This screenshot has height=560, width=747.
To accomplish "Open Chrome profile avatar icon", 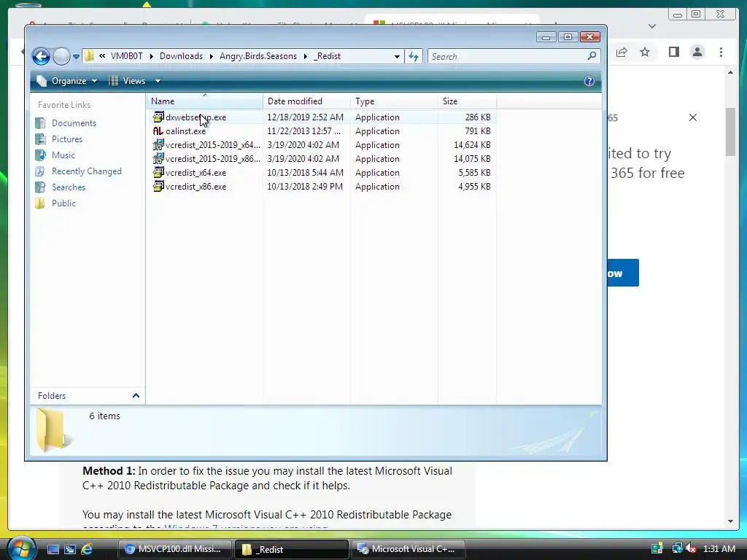I will tap(697, 52).
